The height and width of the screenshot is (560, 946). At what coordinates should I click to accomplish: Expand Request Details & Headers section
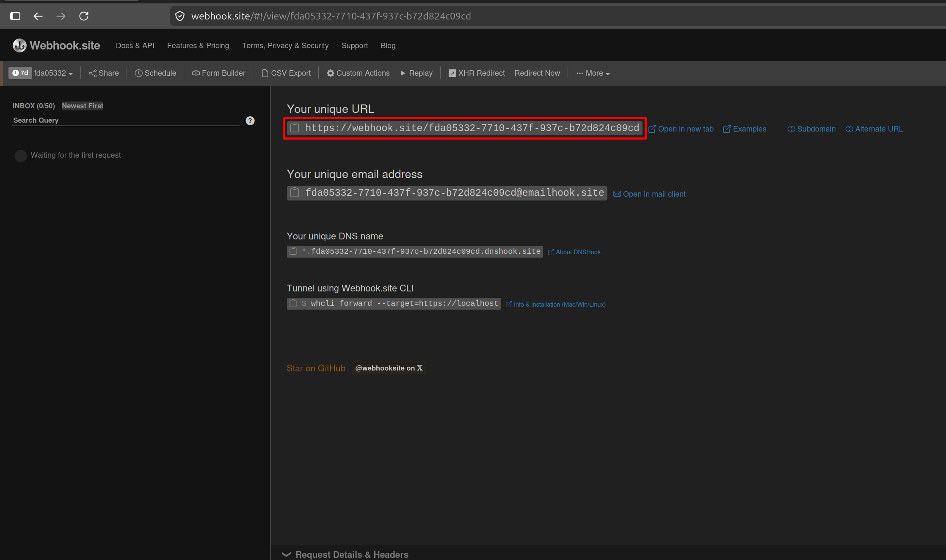pyautogui.click(x=345, y=555)
